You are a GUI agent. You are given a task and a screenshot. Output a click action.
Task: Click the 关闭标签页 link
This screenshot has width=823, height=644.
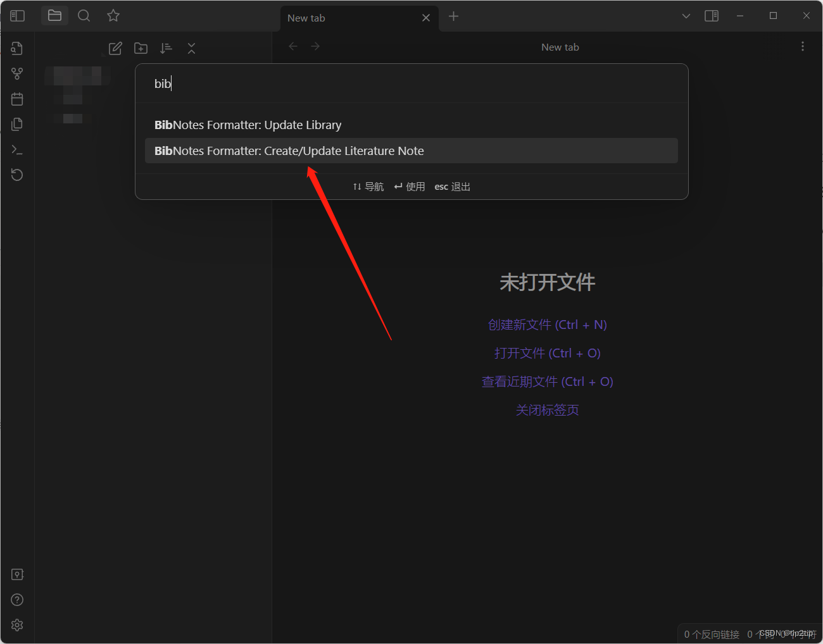(x=548, y=410)
